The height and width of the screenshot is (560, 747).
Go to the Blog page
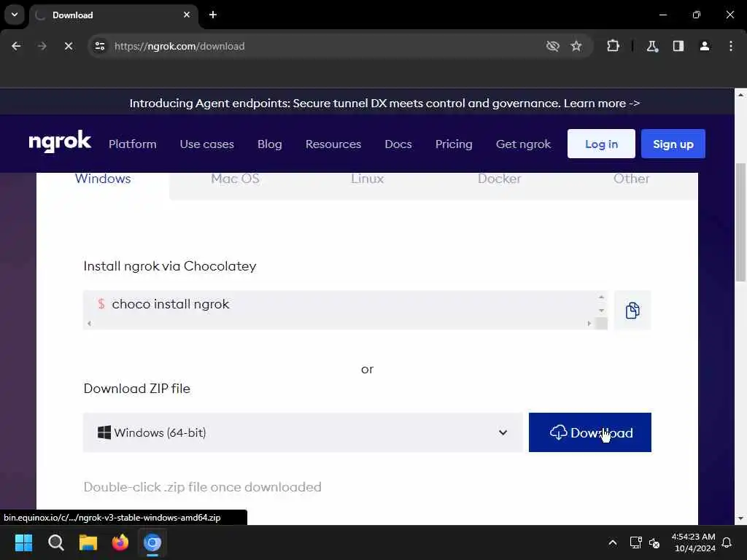click(x=270, y=144)
